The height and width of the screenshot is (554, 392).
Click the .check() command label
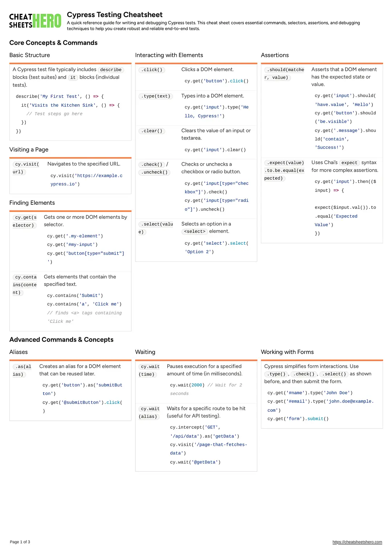point(152,164)
